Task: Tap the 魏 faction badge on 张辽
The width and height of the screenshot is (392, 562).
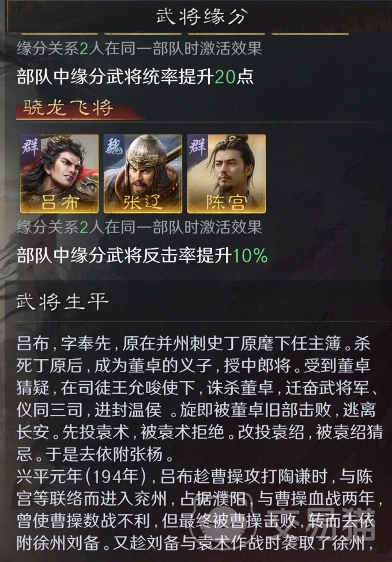Action: pos(114,147)
